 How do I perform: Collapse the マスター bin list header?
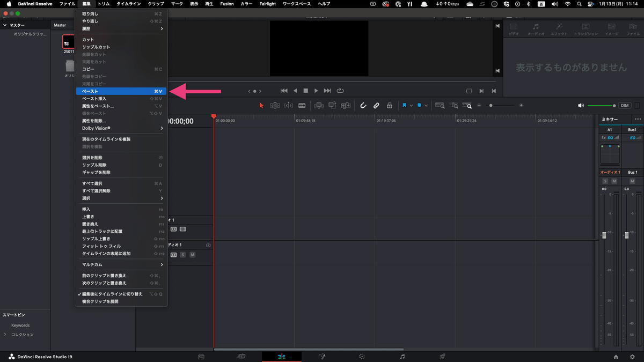click(x=5, y=25)
